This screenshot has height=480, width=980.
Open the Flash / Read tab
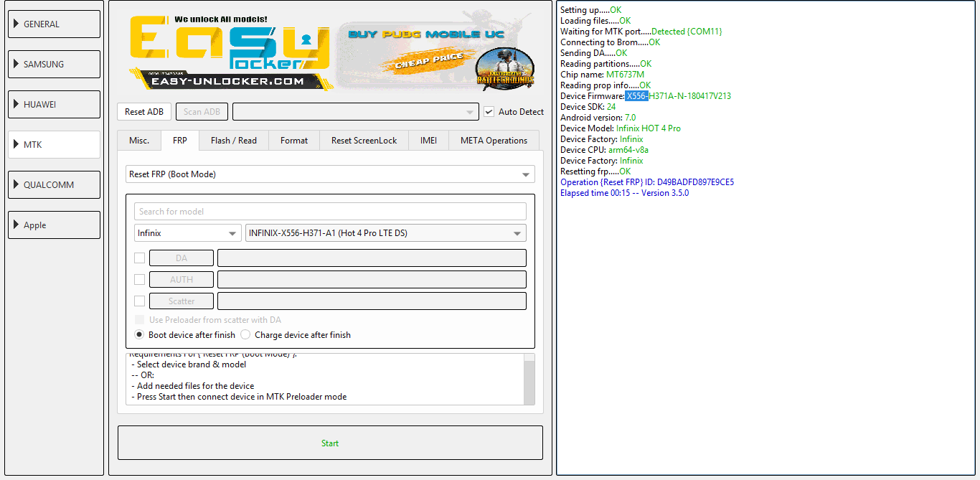click(233, 141)
